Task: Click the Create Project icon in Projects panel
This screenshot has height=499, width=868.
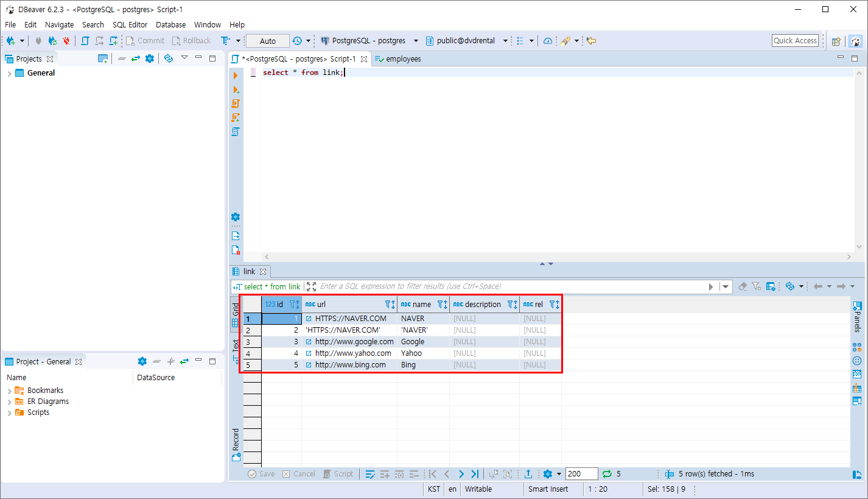Action: pyautogui.click(x=103, y=58)
